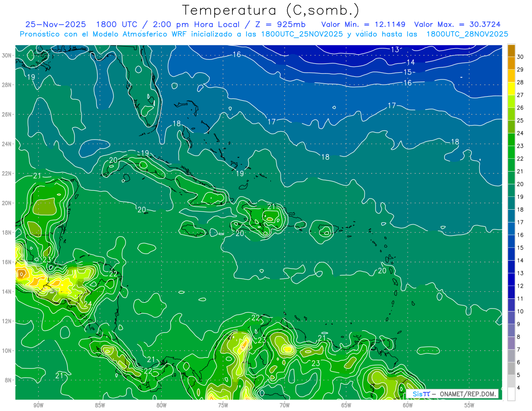Click the "Valor Min. = 12.1149" readout

coord(364,24)
